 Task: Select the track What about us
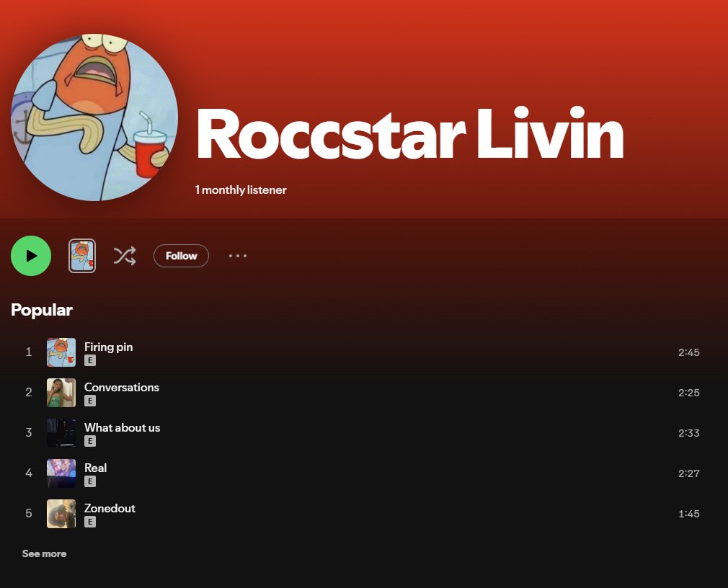click(122, 427)
